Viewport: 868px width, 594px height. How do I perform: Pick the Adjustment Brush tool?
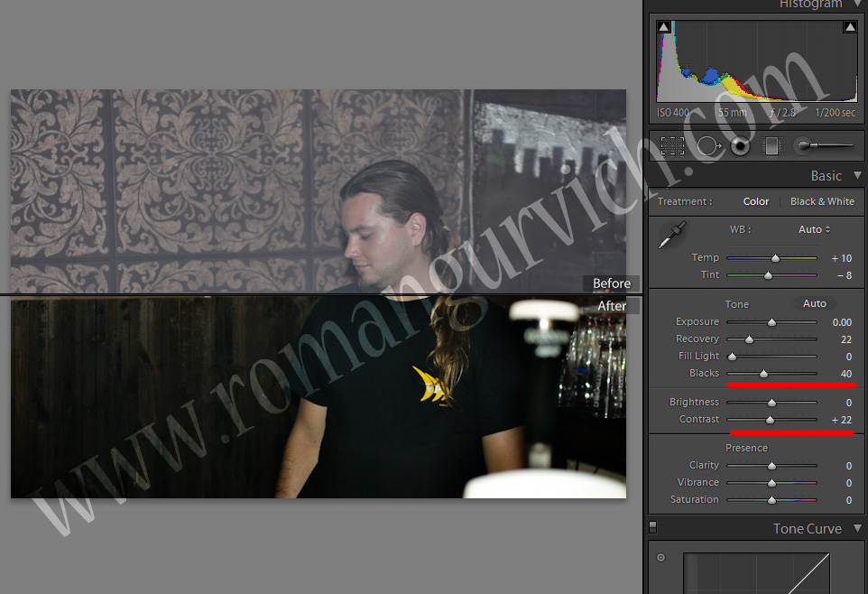click(x=821, y=145)
